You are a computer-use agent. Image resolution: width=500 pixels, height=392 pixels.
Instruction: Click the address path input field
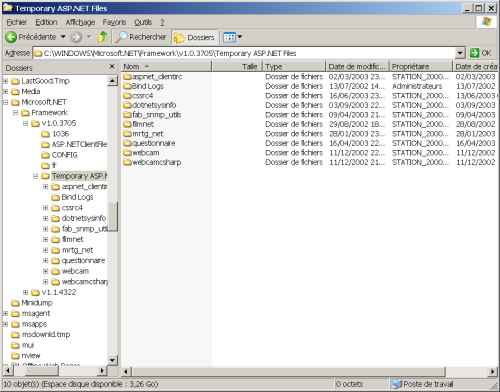click(245, 53)
